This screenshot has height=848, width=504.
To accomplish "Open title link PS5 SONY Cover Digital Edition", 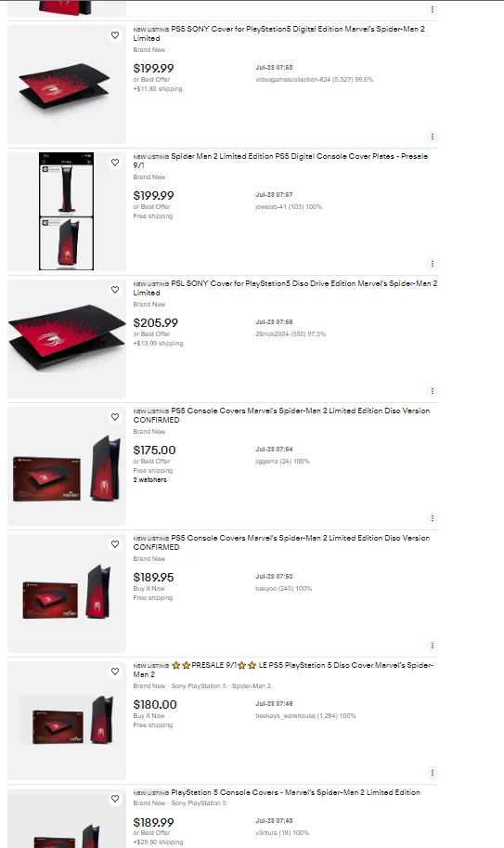I will pos(278,33).
